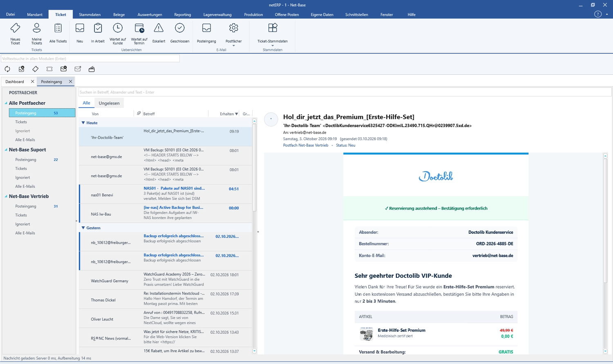This screenshot has height=364, width=613.
Task: Click the Status: Neu link
Action: point(346,145)
